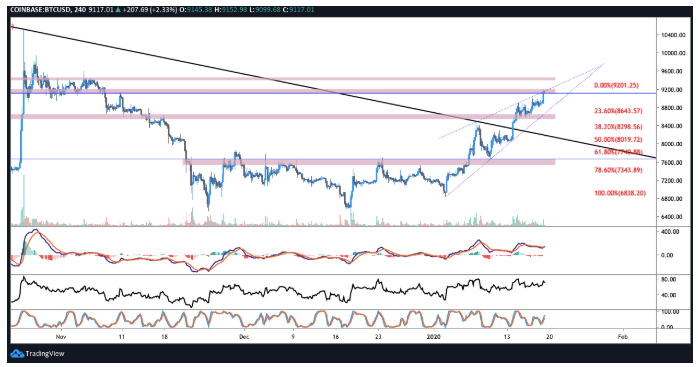This screenshot has height=367, width=698.
Task: Click the 16 date axis label
Action: click(x=336, y=337)
